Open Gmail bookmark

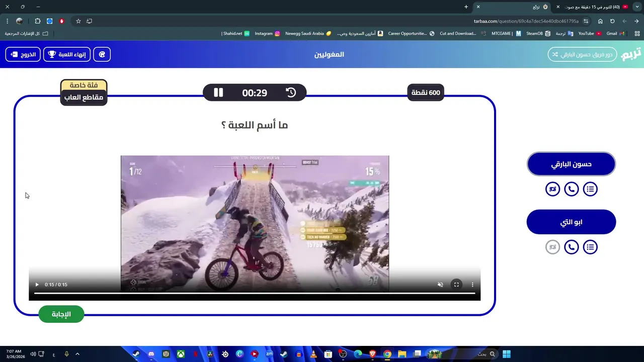coord(615,34)
